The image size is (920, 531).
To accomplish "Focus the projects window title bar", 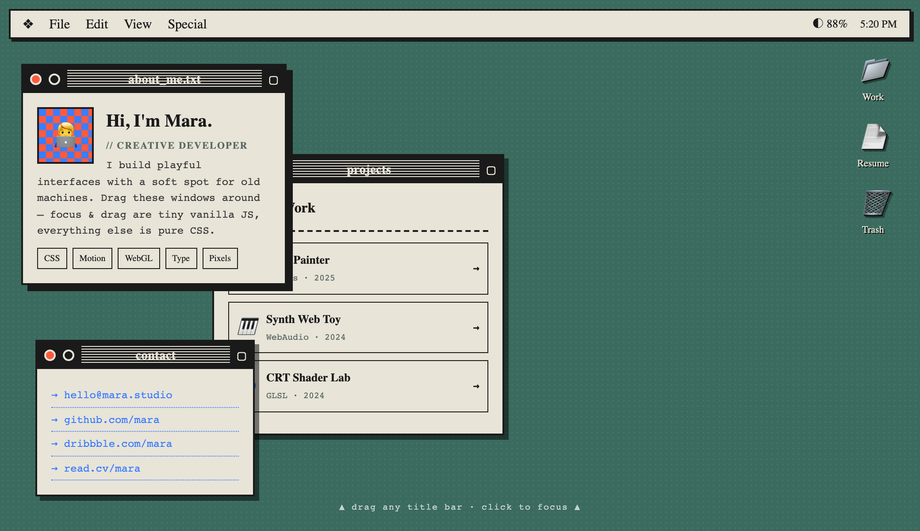I will (385, 170).
